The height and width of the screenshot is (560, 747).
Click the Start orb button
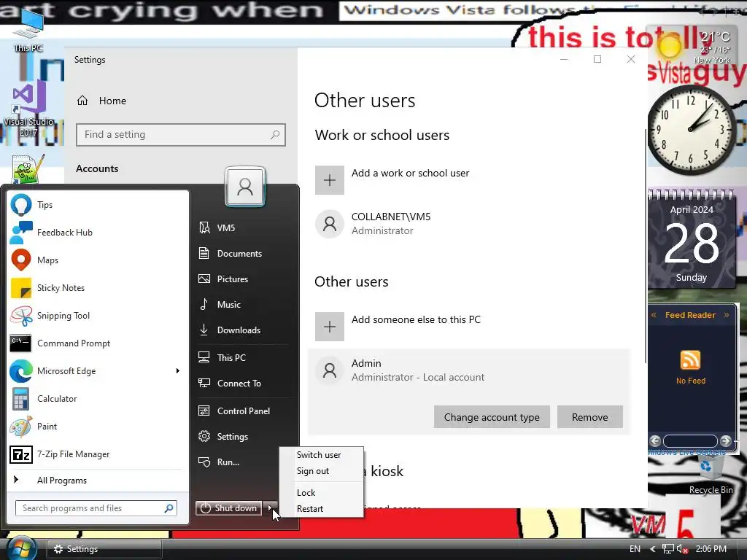[20, 549]
